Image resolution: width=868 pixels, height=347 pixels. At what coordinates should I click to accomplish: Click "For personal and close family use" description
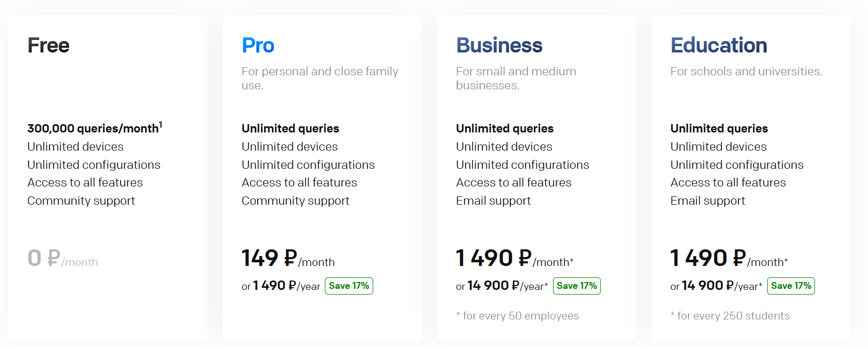(320, 78)
